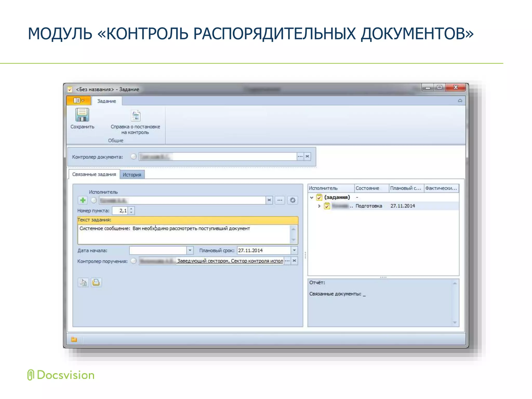
Task: Click the Исполнитель input field
Action: pos(182,200)
